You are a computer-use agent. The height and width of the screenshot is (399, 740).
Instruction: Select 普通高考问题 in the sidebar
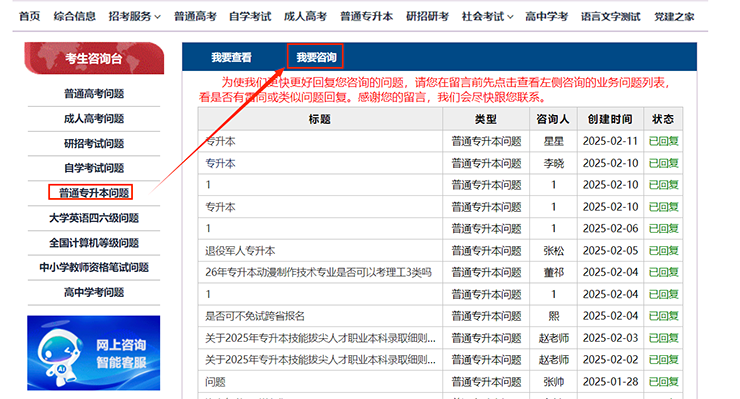(x=94, y=93)
